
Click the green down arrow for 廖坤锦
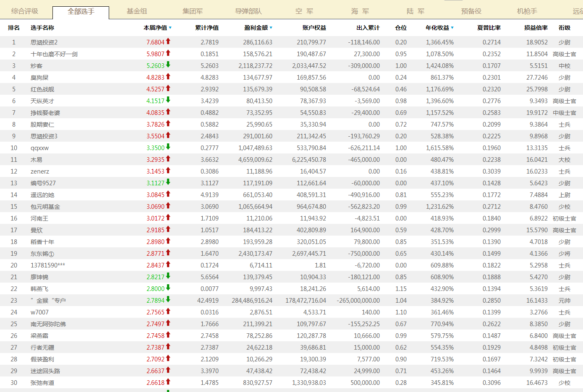tap(168, 276)
